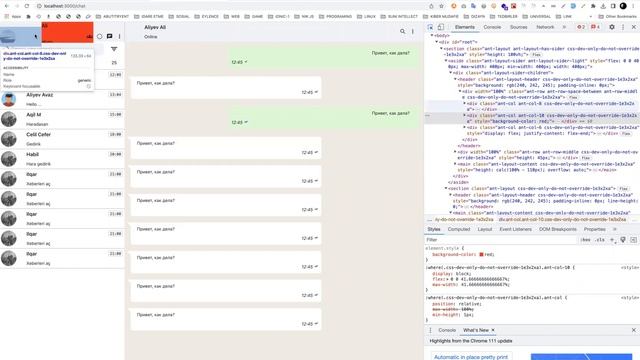
Task: Switch to the Network tab
Action: click(545, 27)
